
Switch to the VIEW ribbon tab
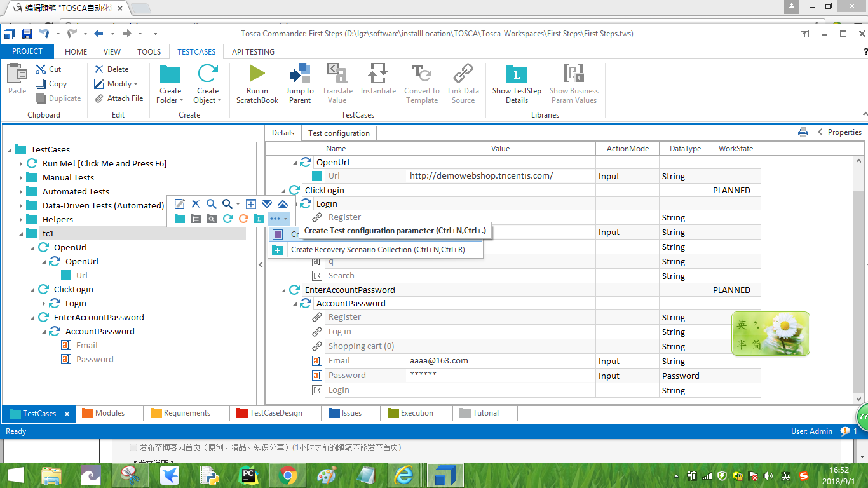pyautogui.click(x=112, y=51)
